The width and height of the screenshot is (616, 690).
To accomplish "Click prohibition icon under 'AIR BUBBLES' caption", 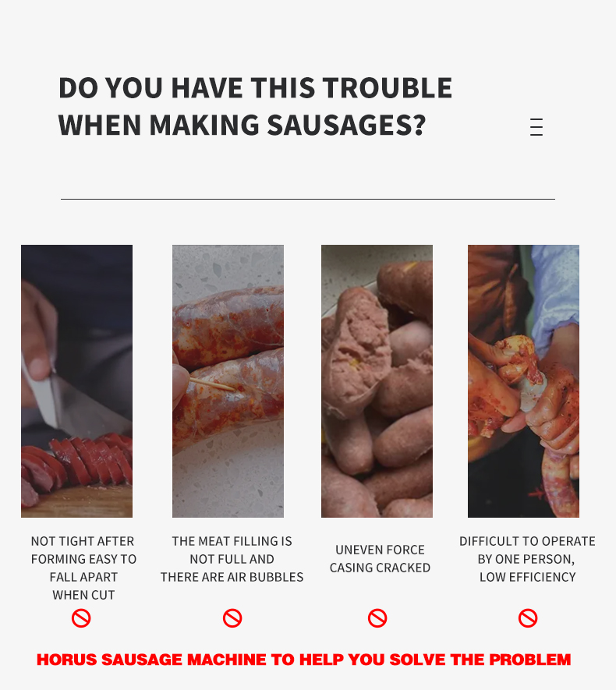I will pos(232,617).
